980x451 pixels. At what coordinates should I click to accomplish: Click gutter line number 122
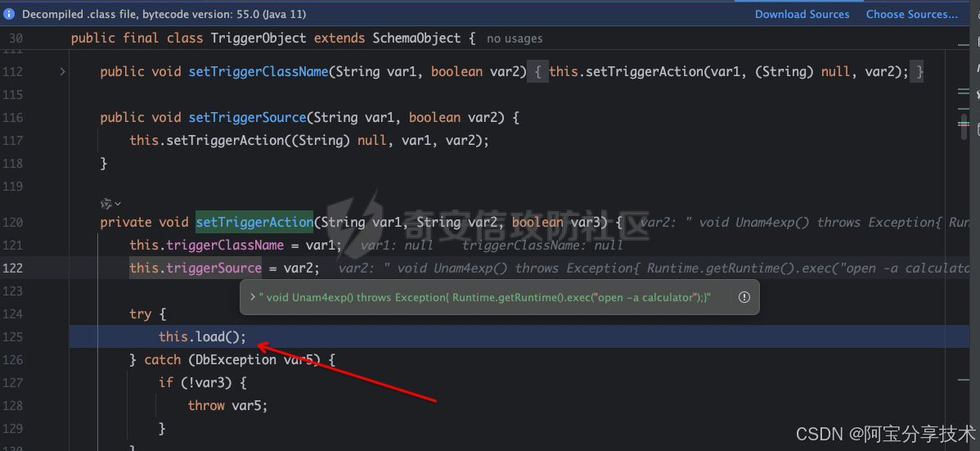click(12, 268)
